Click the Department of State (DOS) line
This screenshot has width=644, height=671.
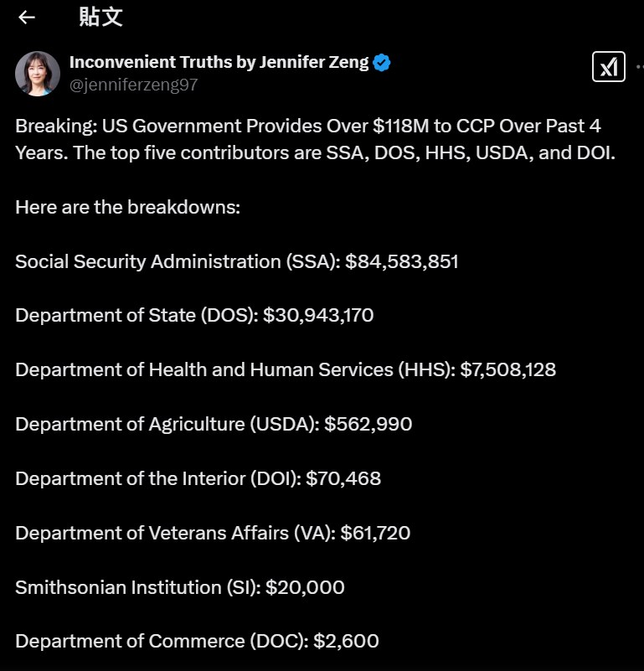(x=194, y=315)
